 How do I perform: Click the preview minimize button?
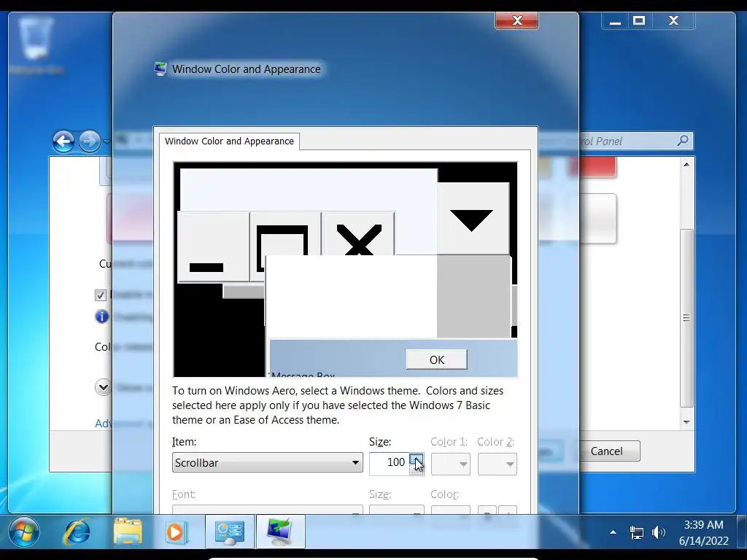[x=213, y=247]
